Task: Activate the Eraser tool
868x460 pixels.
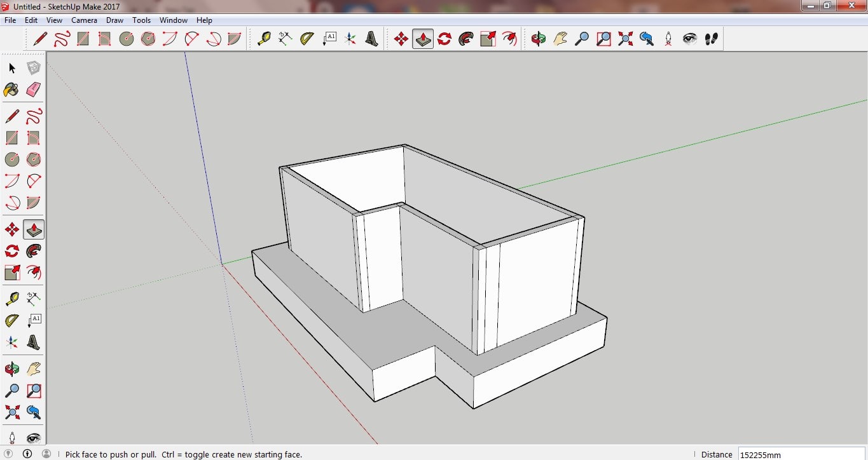Action: [34, 90]
